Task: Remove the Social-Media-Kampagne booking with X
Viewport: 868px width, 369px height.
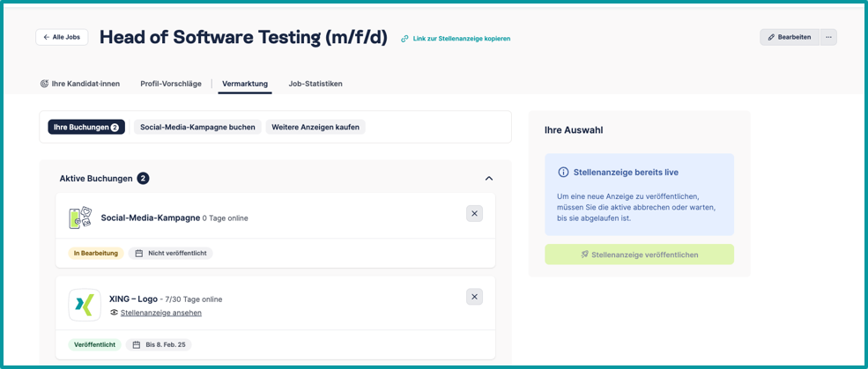Action: click(x=474, y=213)
